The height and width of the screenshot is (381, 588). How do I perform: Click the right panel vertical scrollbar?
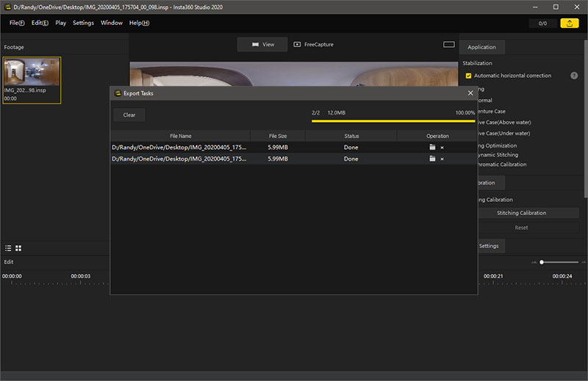click(x=586, y=119)
